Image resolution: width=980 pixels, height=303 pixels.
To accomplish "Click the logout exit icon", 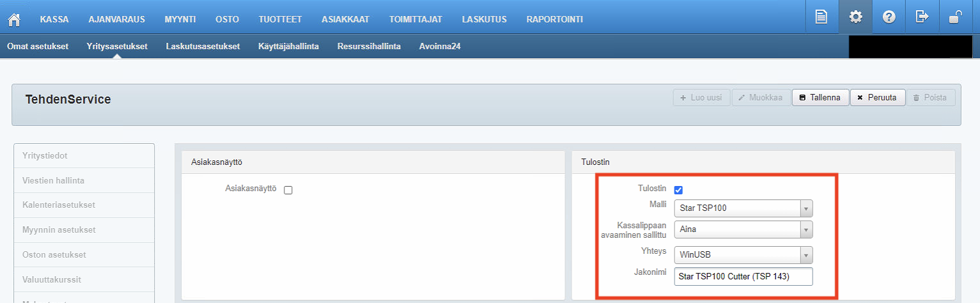I will tap(922, 17).
